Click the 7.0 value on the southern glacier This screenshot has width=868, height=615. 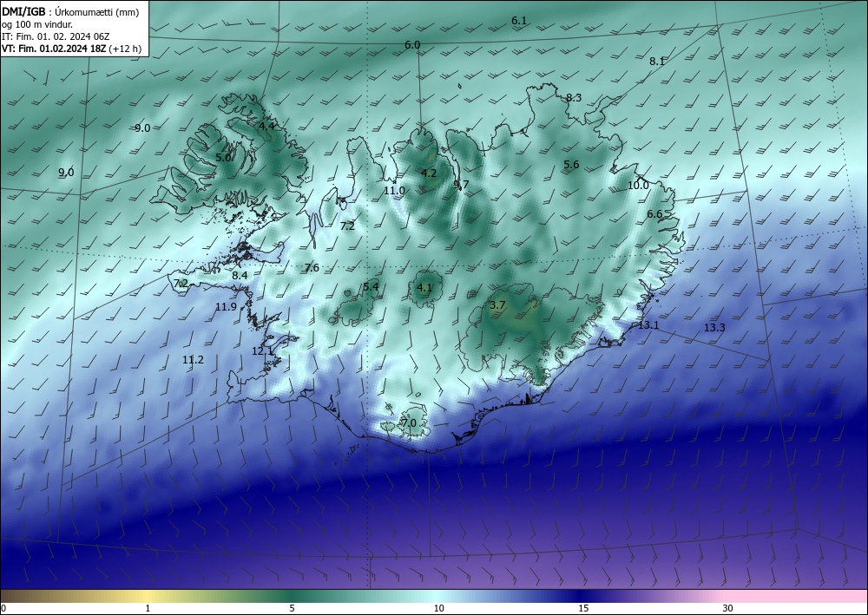[x=409, y=423]
